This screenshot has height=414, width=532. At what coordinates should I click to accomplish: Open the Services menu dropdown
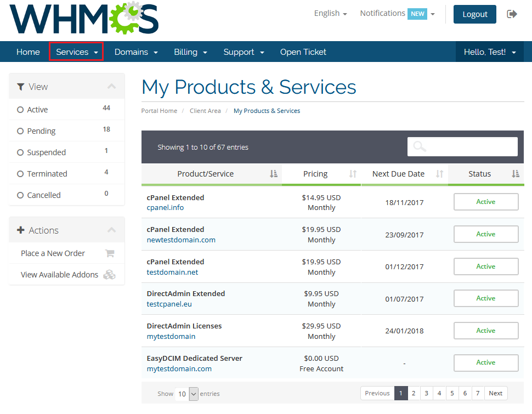[77, 52]
